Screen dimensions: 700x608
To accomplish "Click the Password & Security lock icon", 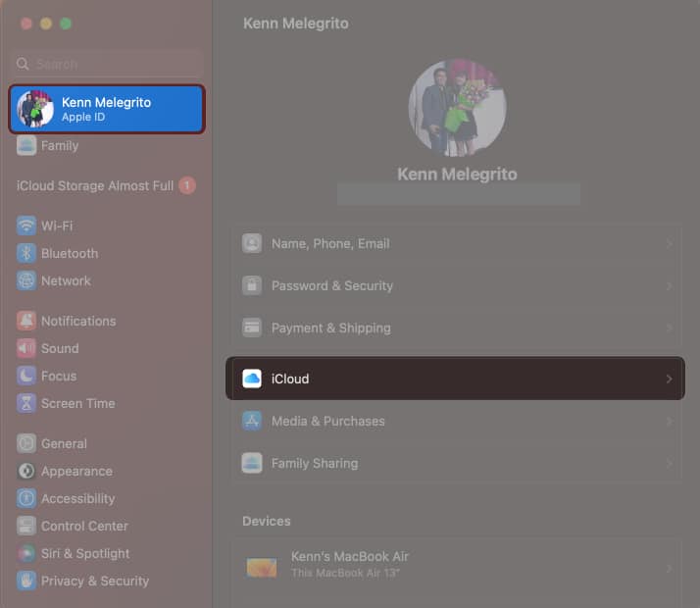I will point(252,285).
